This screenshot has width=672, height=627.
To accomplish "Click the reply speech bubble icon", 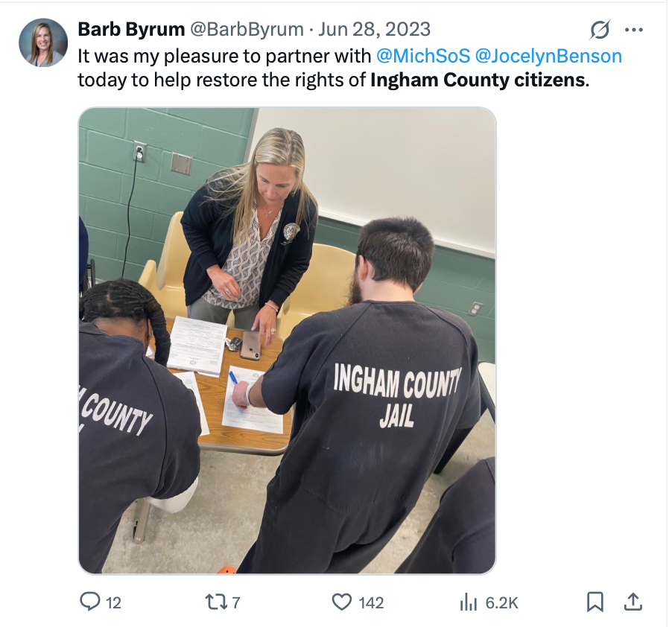I will coord(90,602).
